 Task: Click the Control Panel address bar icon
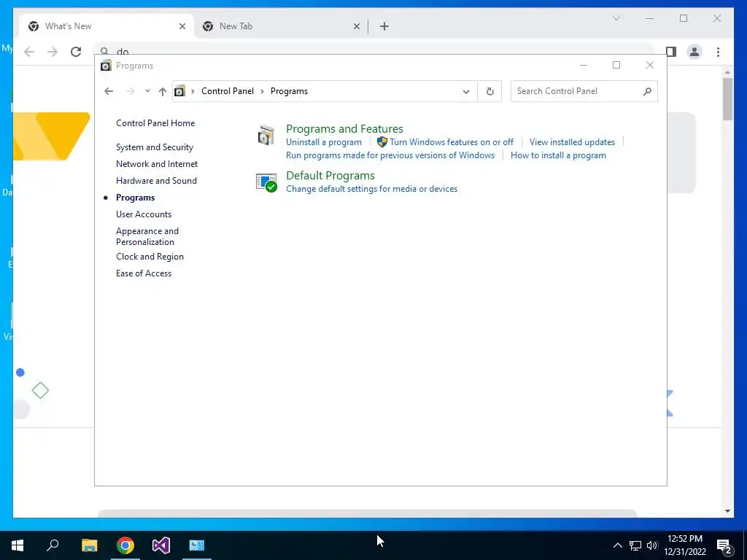179,91
